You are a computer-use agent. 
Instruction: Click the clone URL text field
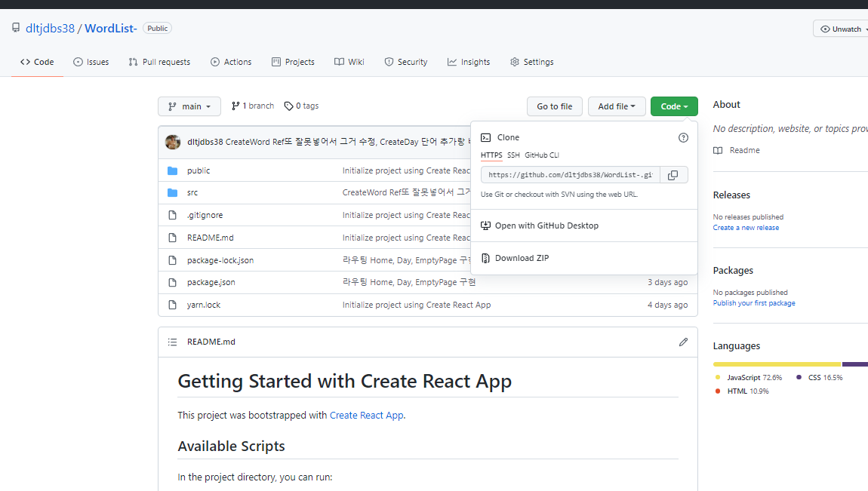(571, 175)
